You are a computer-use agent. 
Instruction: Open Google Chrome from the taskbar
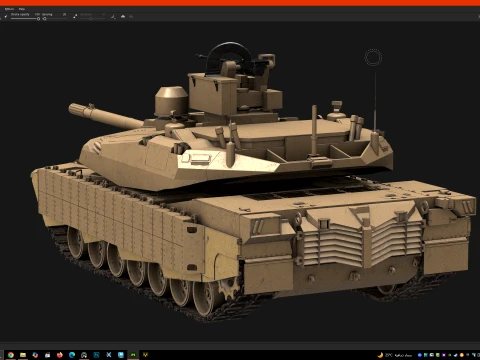pos(11,355)
